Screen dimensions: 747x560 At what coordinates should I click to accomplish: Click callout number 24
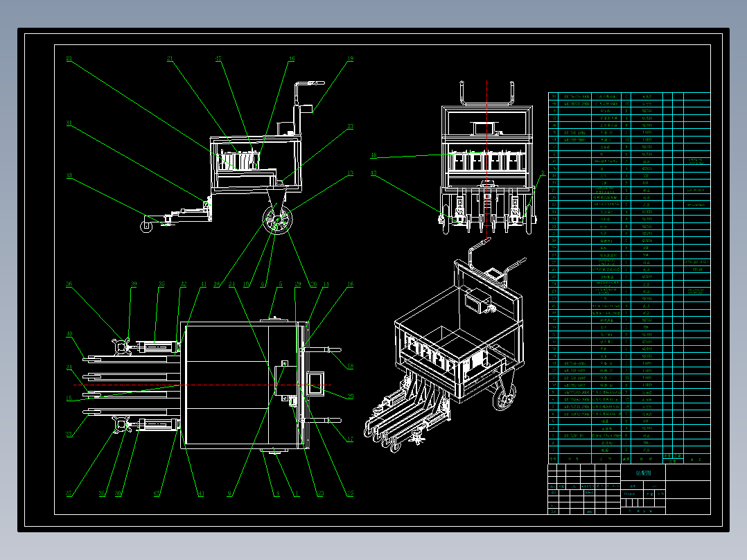coord(231,284)
